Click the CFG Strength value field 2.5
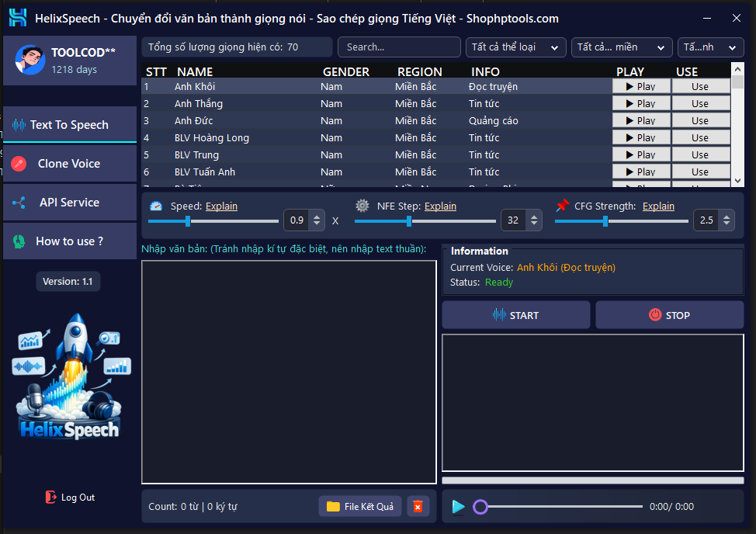This screenshot has width=756, height=534. pos(706,220)
